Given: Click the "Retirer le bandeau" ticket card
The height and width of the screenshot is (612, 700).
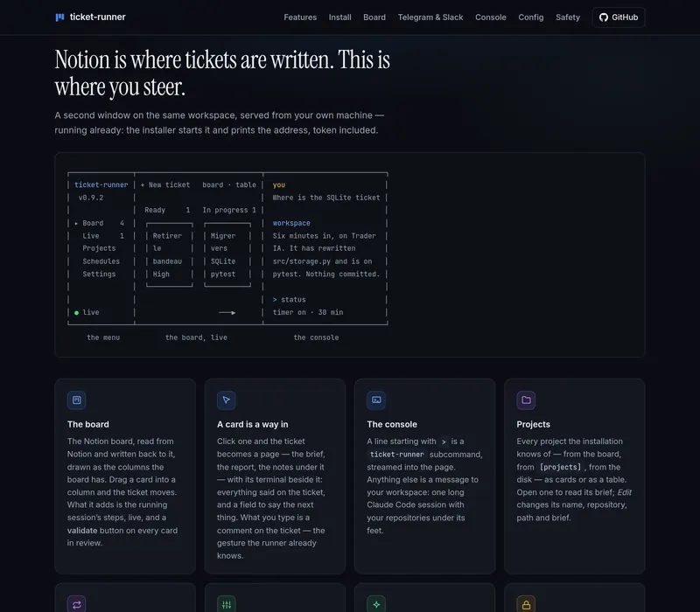Looking at the screenshot, I should [x=170, y=254].
